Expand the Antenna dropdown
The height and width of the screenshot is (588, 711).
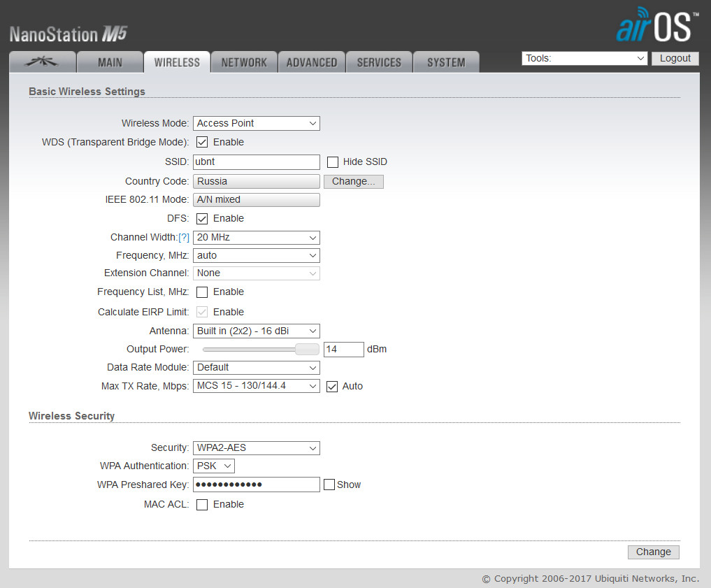pos(256,331)
